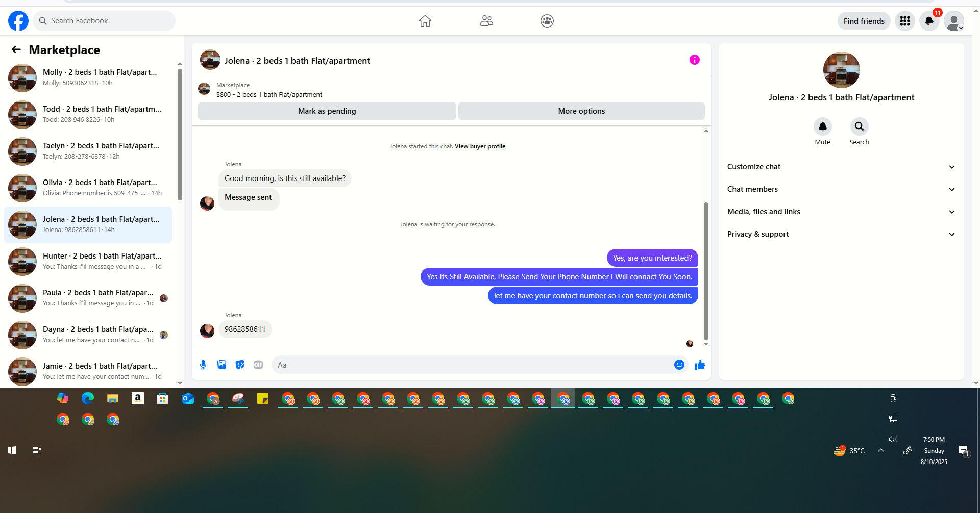Viewport: 980px width, 513px height.
Task: Click Find friends button
Action: click(864, 21)
